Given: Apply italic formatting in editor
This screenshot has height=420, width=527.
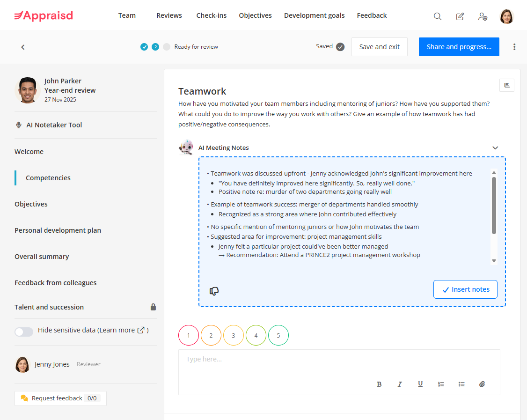Looking at the screenshot, I should pos(400,384).
